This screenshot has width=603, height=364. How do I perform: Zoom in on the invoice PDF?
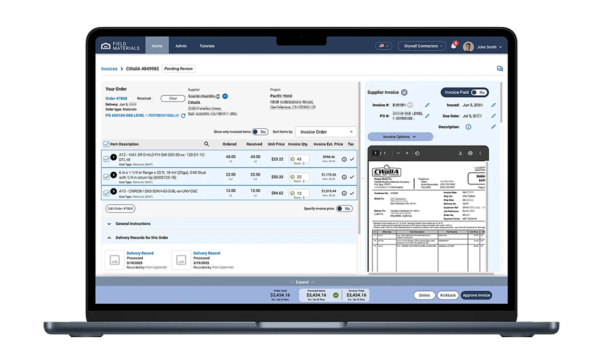tap(407, 153)
